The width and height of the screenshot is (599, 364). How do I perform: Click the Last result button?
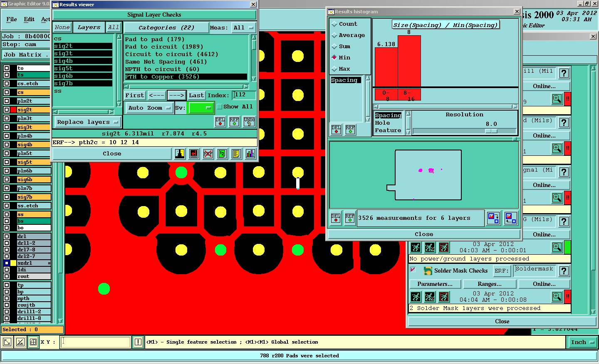tap(196, 95)
